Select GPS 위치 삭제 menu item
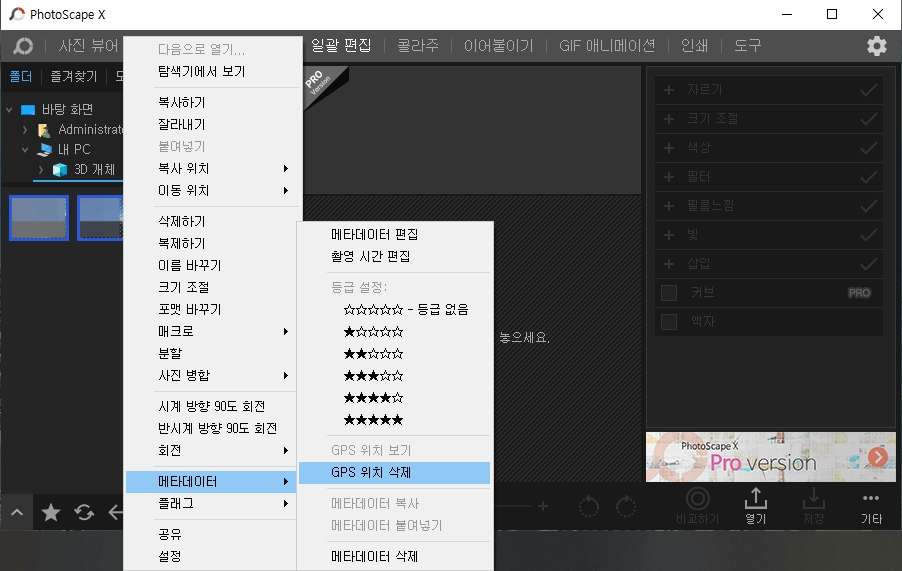902x571 pixels. point(395,473)
